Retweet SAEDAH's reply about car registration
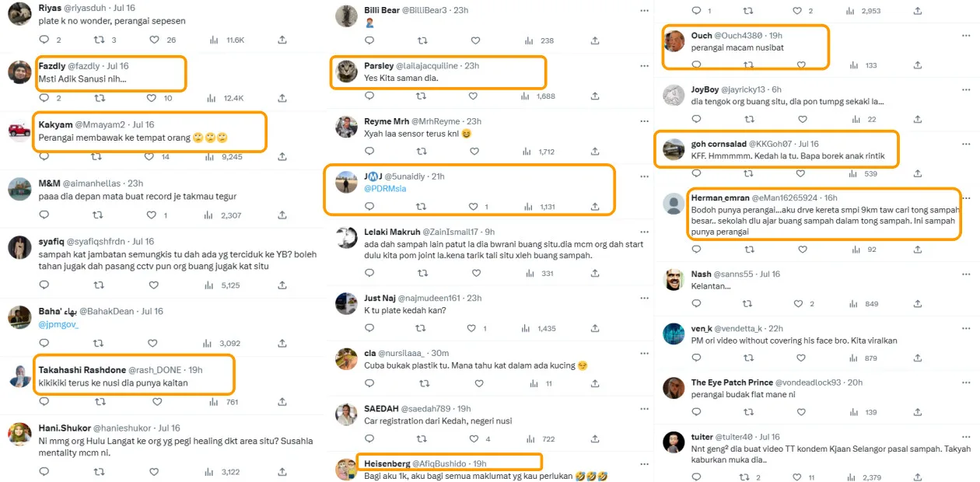980x482 pixels. click(x=421, y=439)
